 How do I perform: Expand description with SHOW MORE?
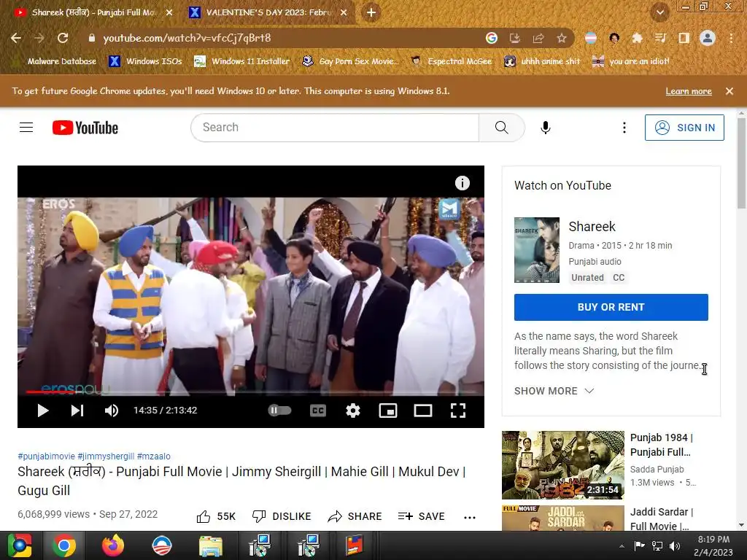554,391
